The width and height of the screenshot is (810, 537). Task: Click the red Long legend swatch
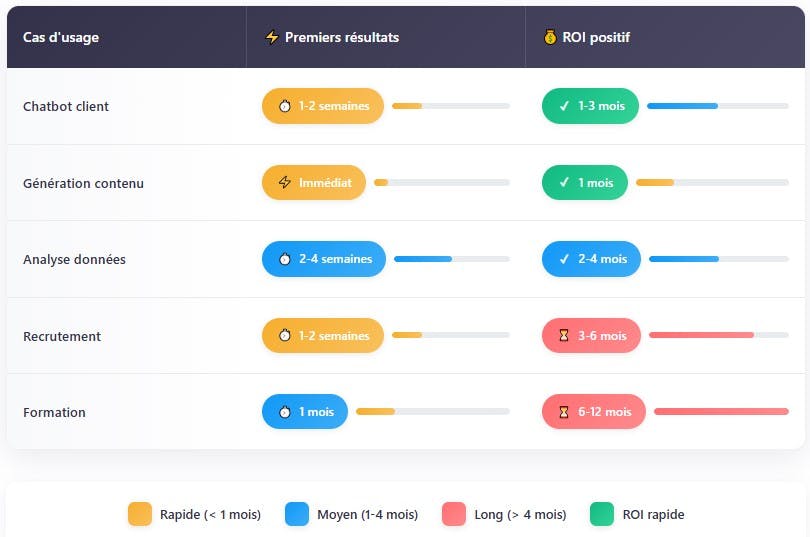[x=454, y=514]
